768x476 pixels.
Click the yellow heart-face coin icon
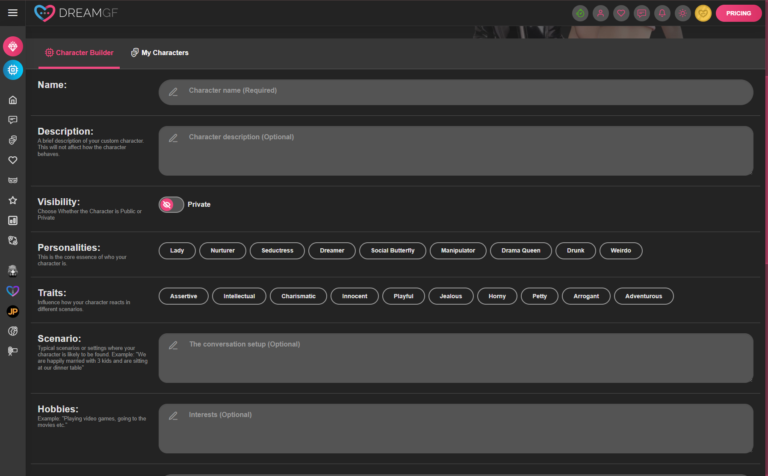click(x=703, y=13)
